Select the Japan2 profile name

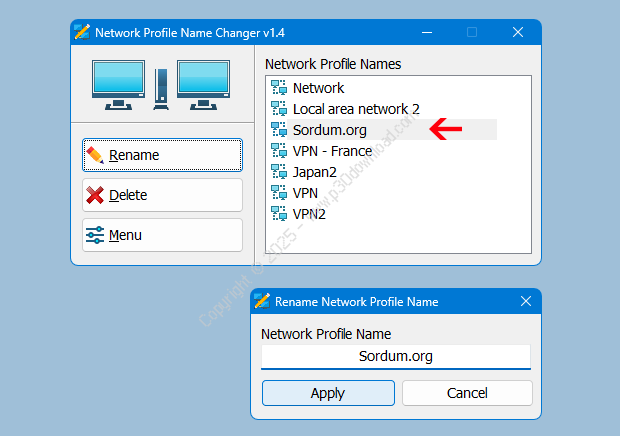[314, 172]
